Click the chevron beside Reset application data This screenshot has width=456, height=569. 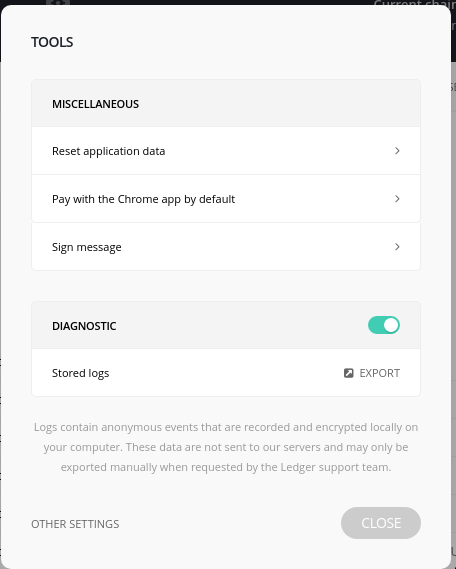tap(397, 151)
